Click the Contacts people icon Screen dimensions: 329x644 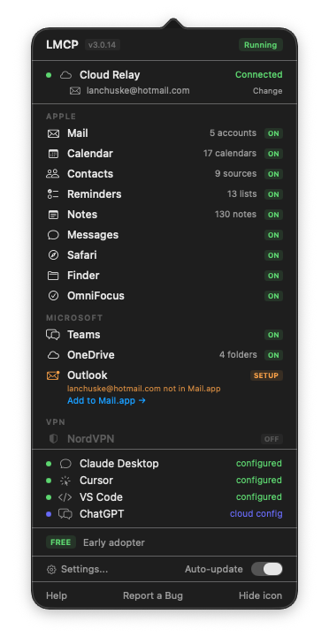[x=53, y=174]
